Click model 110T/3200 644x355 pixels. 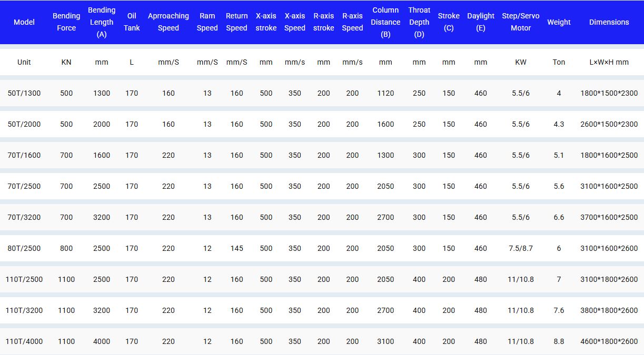[x=24, y=310]
